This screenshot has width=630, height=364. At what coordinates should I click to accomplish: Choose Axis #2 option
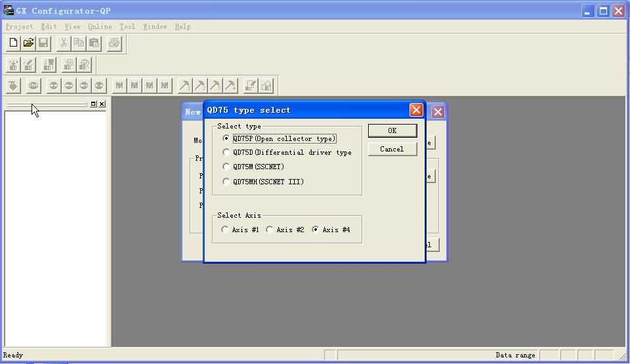(270, 230)
